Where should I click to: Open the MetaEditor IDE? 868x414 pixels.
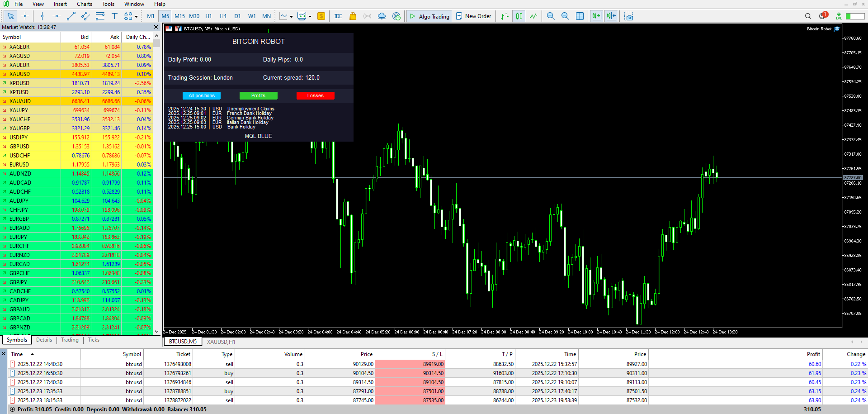(x=338, y=16)
